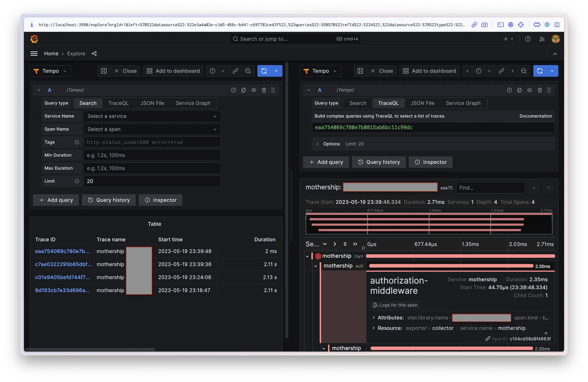The image size is (588, 382).
Task: Toggle the split view icon in browser toolbar
Action: [557, 25]
